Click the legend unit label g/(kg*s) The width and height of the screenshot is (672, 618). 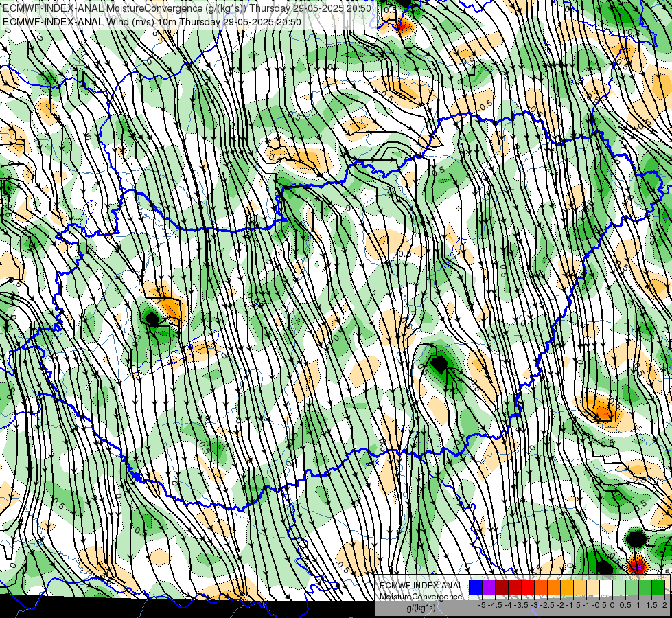[421, 608]
